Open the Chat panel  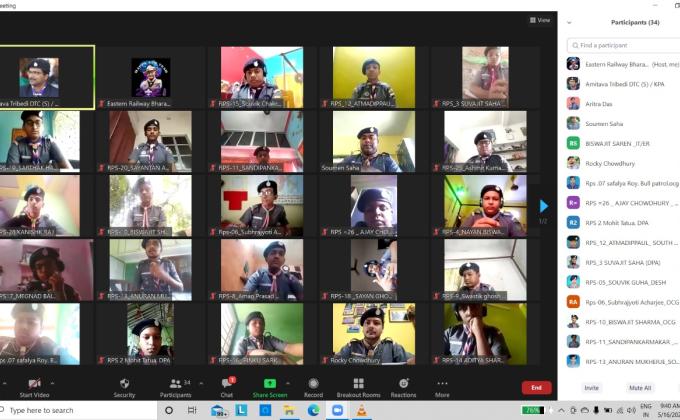(x=227, y=383)
